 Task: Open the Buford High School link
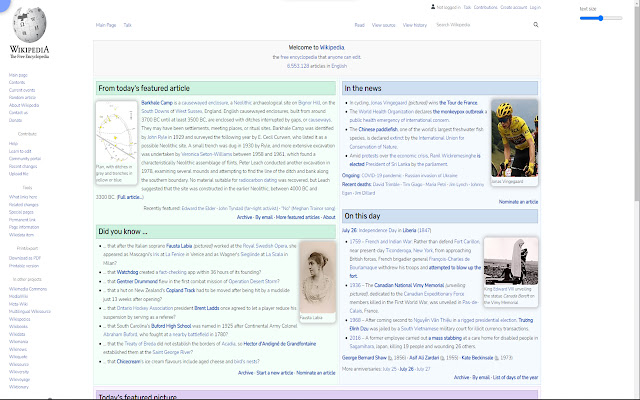pyautogui.click(x=171, y=326)
